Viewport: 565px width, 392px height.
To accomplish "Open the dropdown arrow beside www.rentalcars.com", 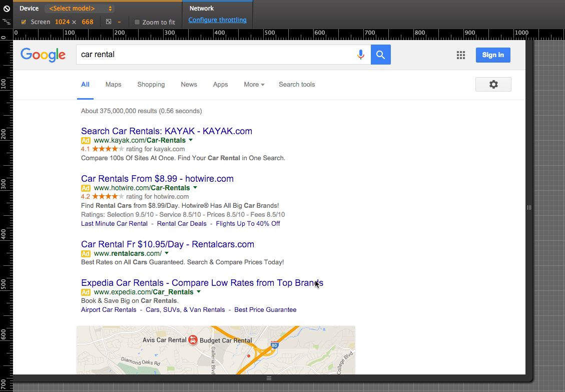I will [167, 253].
